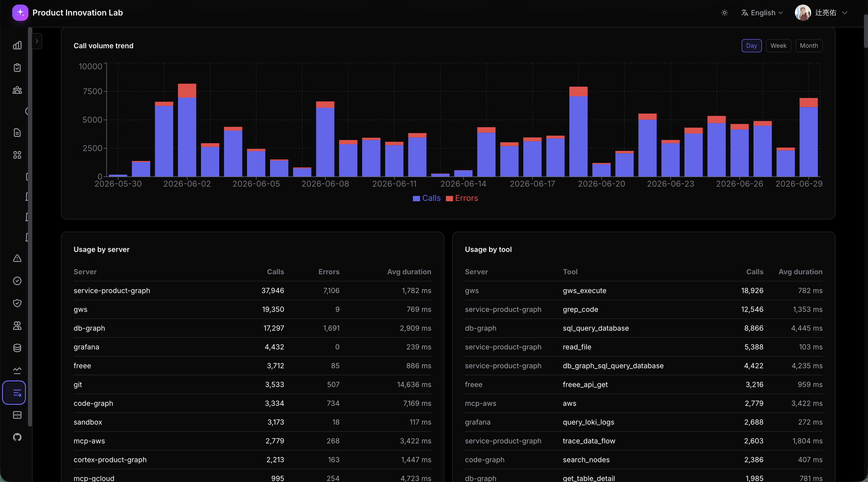
Task: Open the user account menu chevron
Action: click(845, 13)
